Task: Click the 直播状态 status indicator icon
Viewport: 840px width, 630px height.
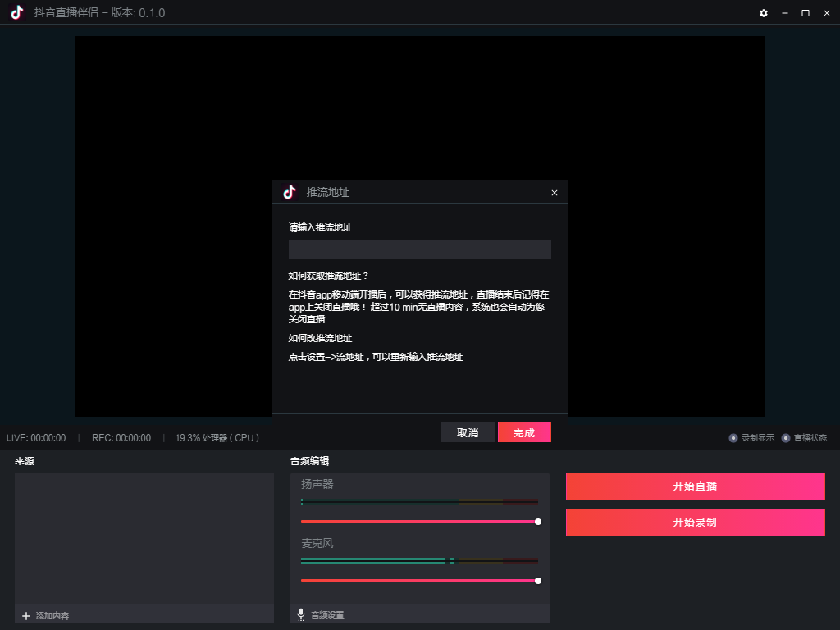Action: (785, 437)
